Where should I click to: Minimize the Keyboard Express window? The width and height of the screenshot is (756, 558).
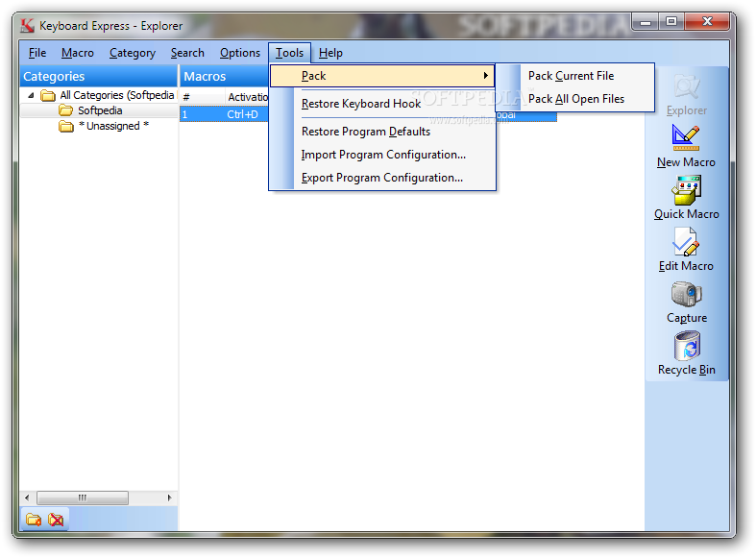646,22
